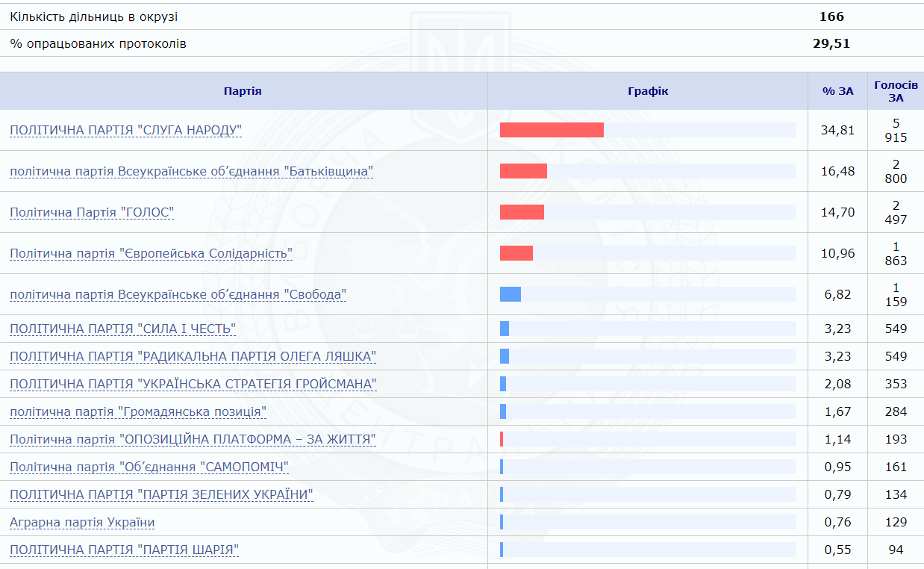Viewport: 924px width, 569px height.
Task: Click the "Голосів ЗА" column header
Action: click(896, 91)
